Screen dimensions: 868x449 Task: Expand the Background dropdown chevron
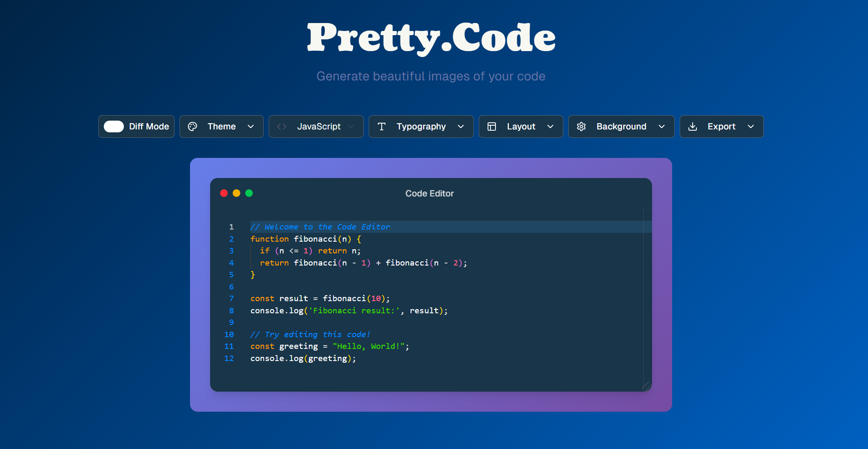[x=662, y=126]
